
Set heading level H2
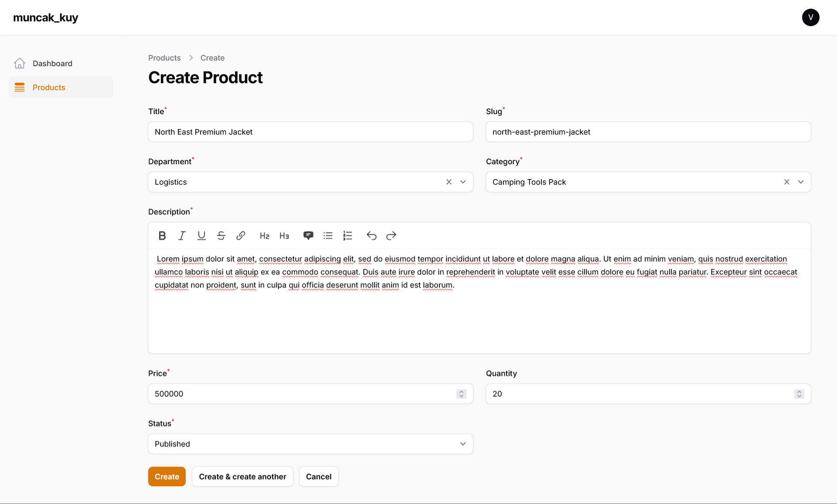click(x=265, y=236)
